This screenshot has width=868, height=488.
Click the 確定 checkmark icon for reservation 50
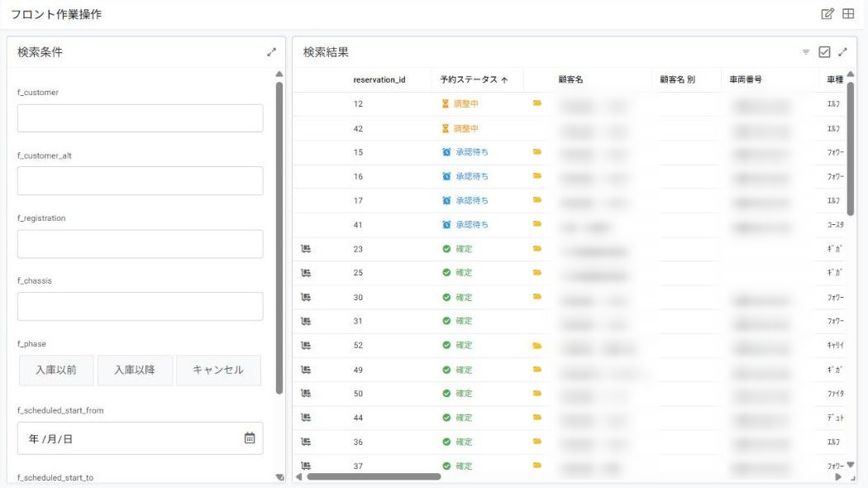click(446, 393)
